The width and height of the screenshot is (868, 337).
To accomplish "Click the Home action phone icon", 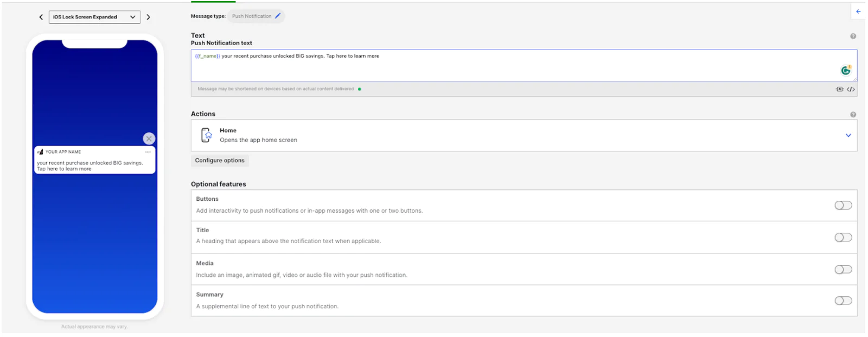I will pyautogui.click(x=206, y=135).
